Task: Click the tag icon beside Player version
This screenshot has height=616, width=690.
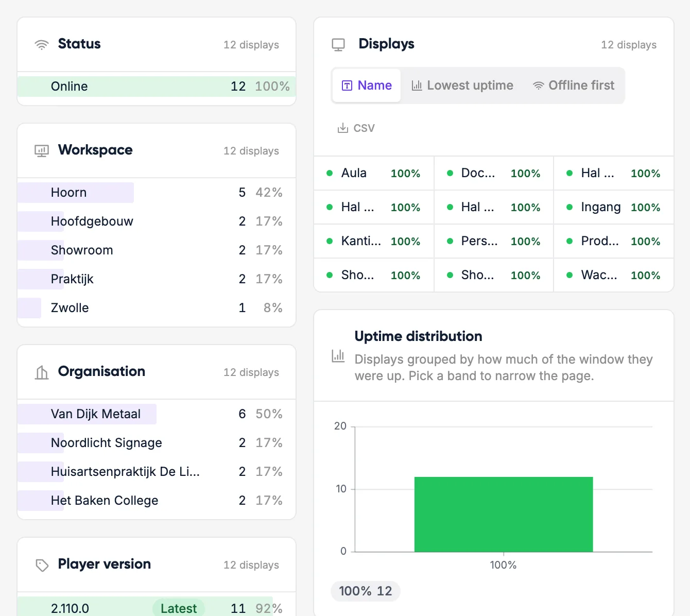Action: tap(42, 565)
